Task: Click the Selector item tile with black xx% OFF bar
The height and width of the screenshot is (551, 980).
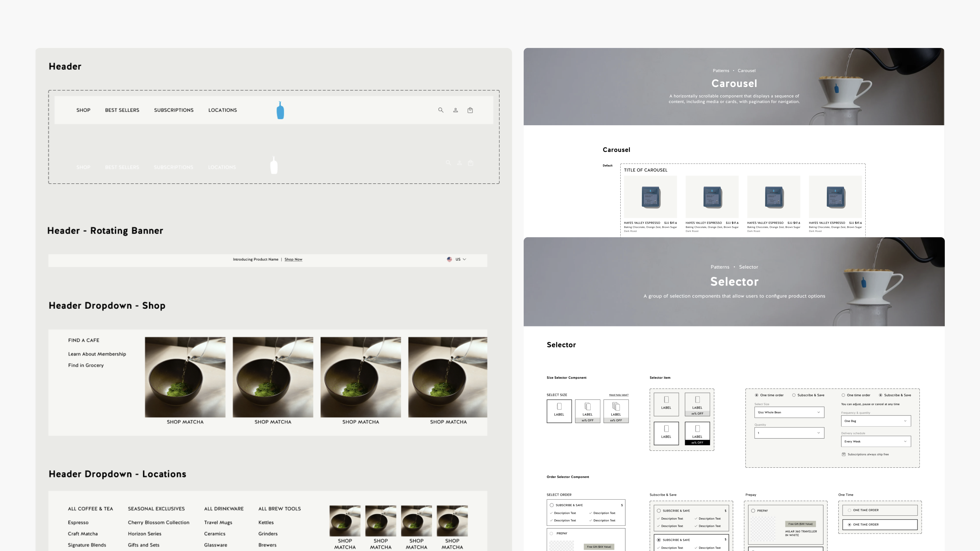Action: point(697,433)
